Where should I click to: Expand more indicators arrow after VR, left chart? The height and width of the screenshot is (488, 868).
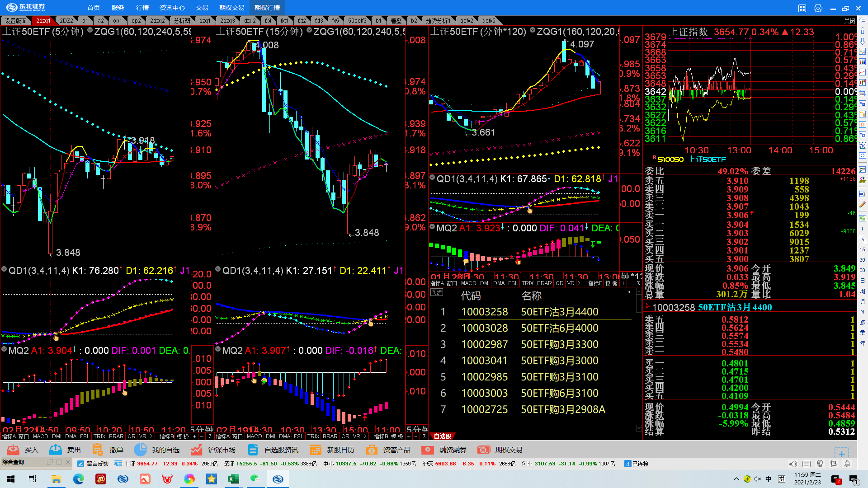(x=151, y=436)
